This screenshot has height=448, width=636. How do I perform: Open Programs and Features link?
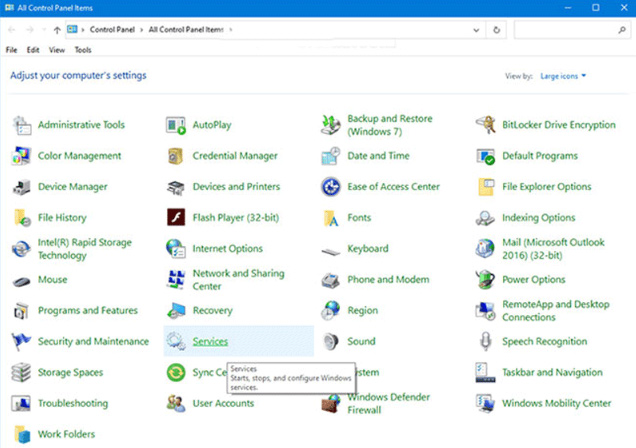tap(88, 311)
